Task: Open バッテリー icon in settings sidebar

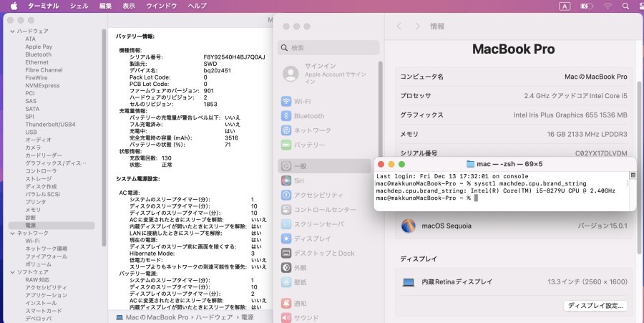Action: pos(286,145)
